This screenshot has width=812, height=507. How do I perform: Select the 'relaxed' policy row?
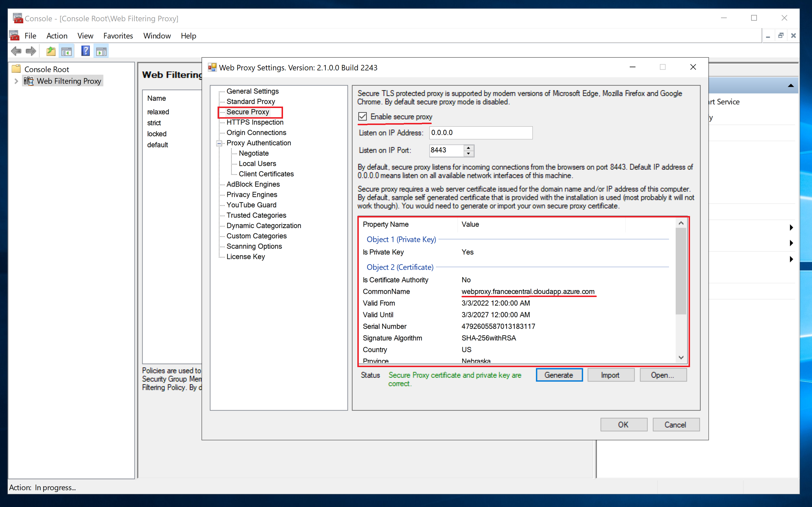pyautogui.click(x=158, y=112)
